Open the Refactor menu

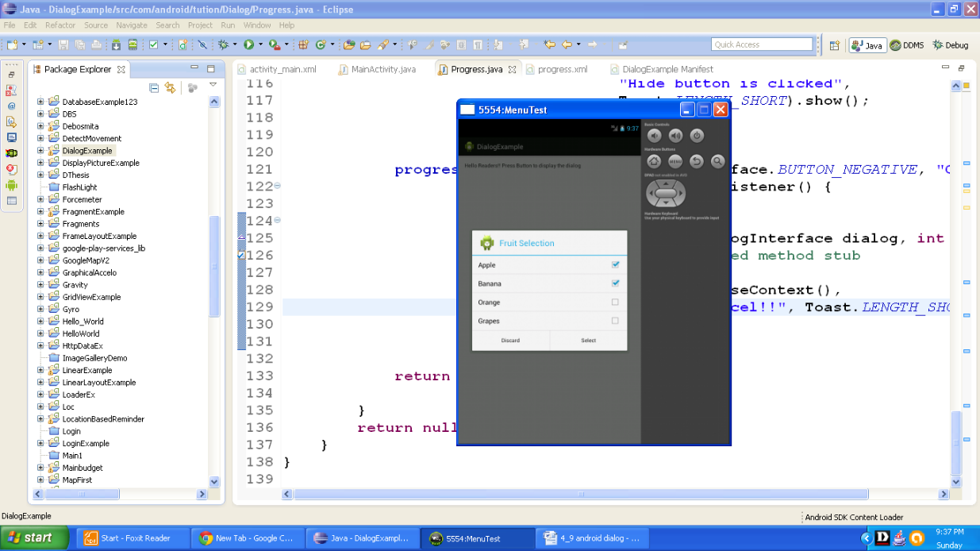[60, 25]
